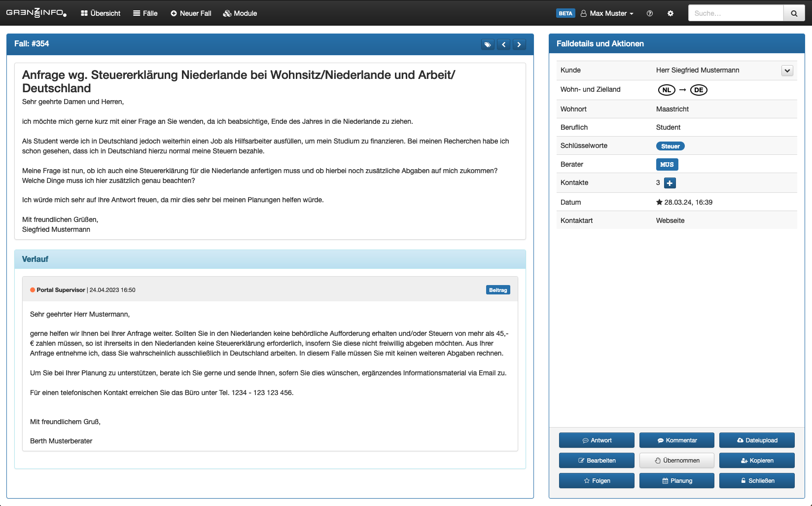Open the Fälle menu item
The image size is (812, 506).
[x=145, y=13]
